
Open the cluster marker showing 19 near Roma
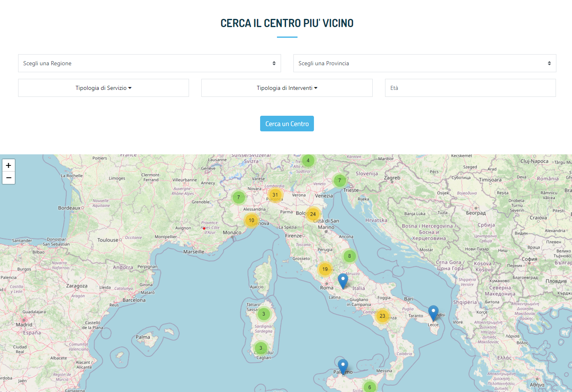[x=325, y=269]
